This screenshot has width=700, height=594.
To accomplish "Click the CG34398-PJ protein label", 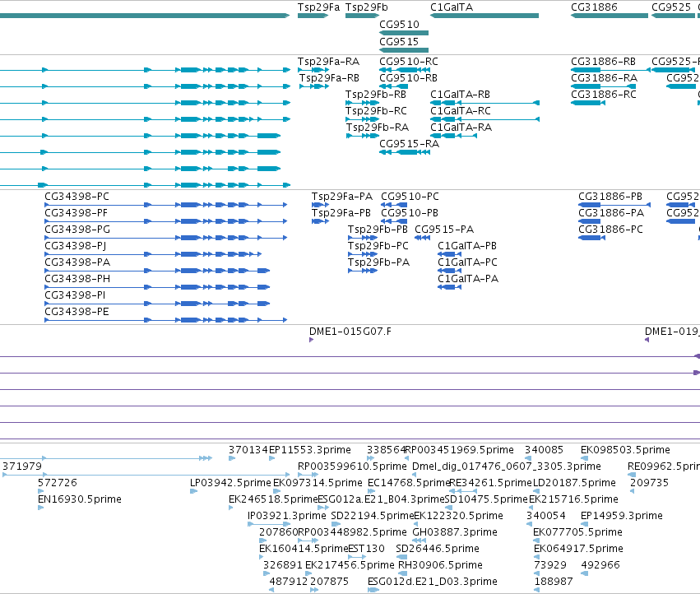I will (x=76, y=247).
